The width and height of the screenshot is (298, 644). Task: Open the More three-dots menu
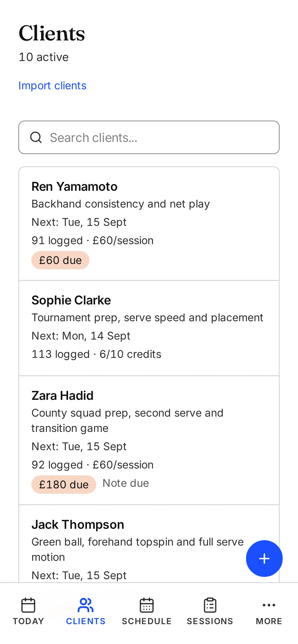[x=269, y=605]
